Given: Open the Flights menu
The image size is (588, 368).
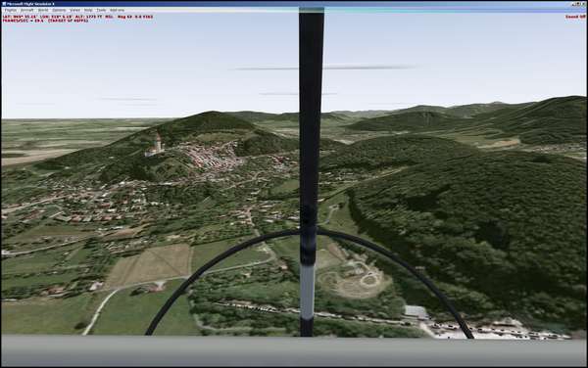Looking at the screenshot, I should (11, 10).
